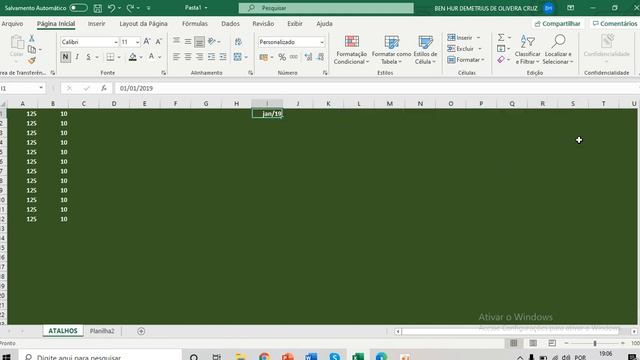Redo the last action

point(131,8)
